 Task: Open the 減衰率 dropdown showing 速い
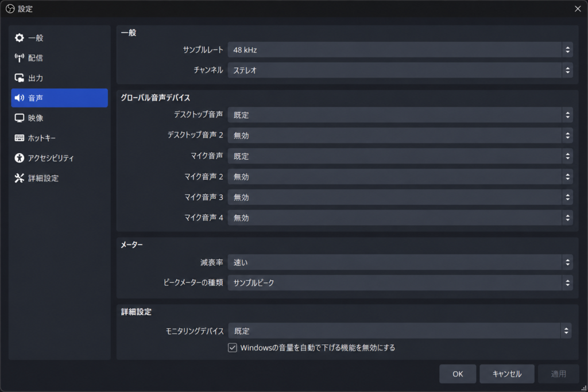[400, 262]
